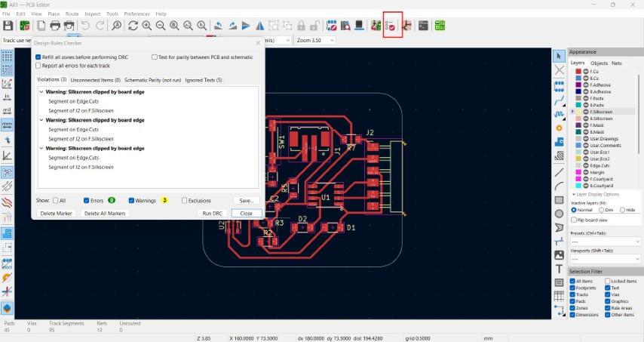This screenshot has height=342, width=644.
Task: Select the Add Image tool
Action: tap(559, 255)
